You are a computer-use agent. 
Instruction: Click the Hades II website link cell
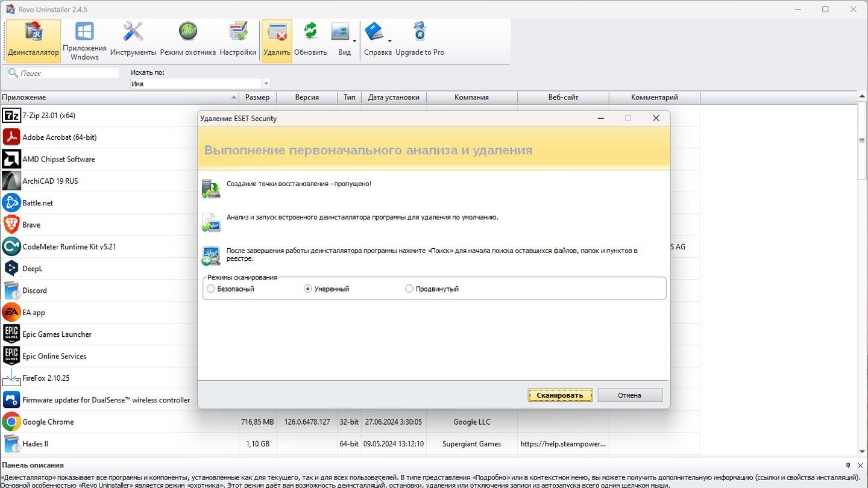[563, 444]
